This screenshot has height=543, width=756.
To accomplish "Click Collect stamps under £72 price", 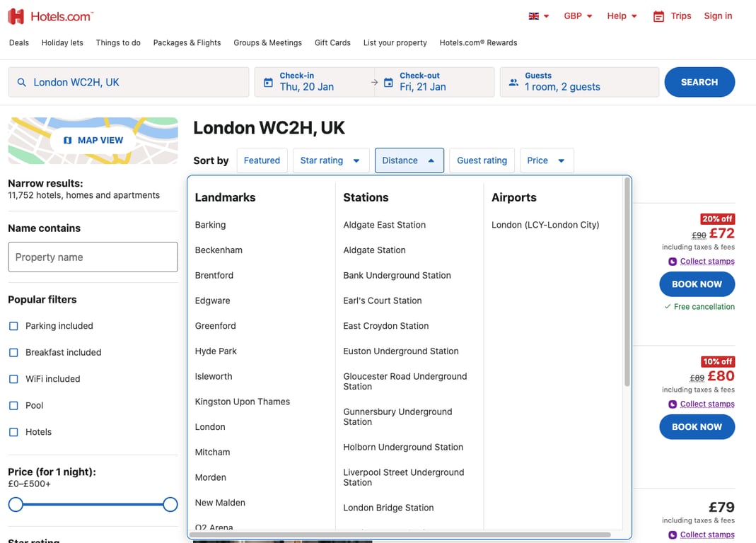I will (x=707, y=262).
